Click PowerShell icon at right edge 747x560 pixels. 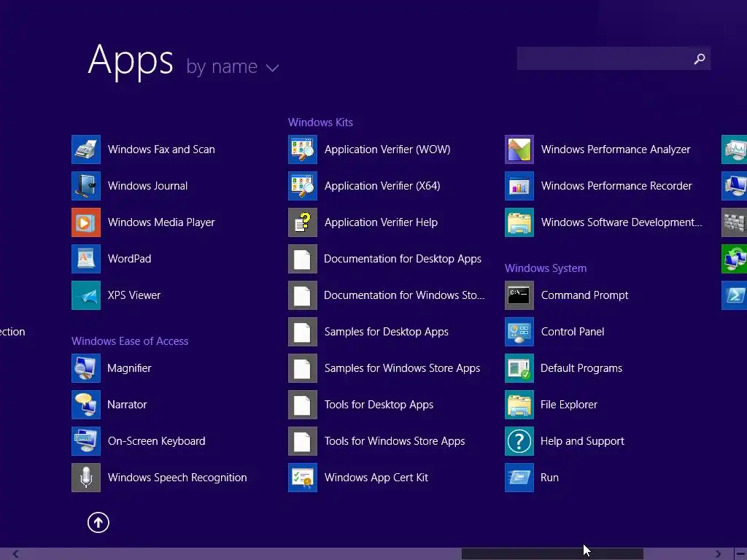point(734,295)
